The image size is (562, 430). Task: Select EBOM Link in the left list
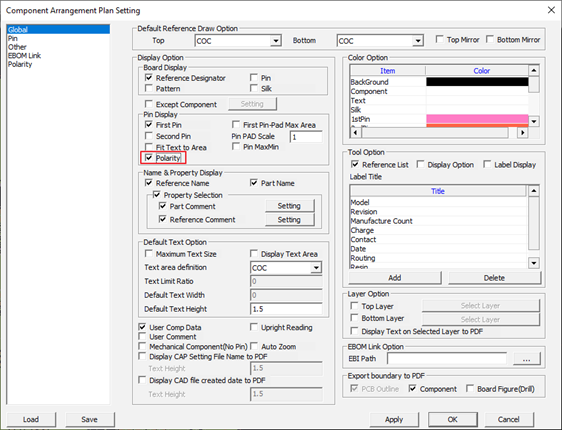tap(24, 56)
